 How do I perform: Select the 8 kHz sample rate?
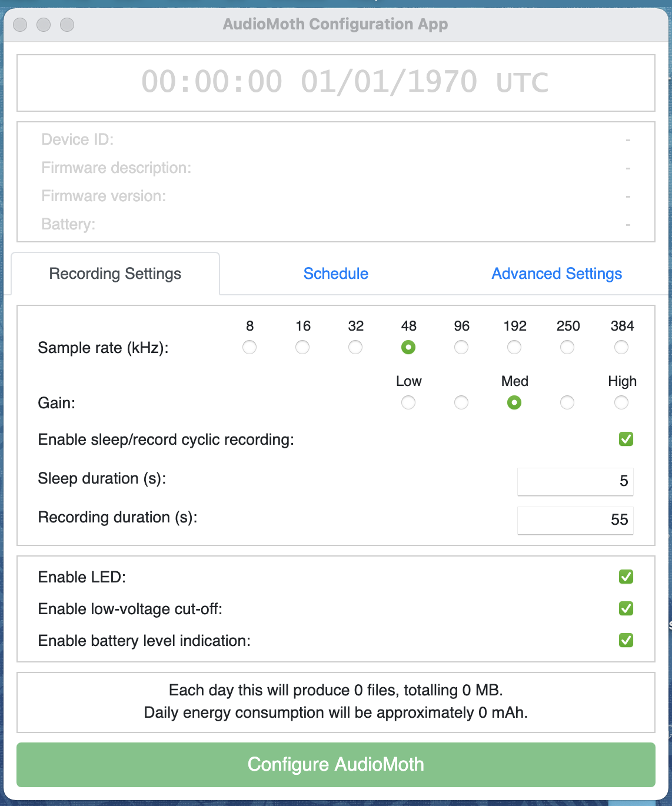249,347
